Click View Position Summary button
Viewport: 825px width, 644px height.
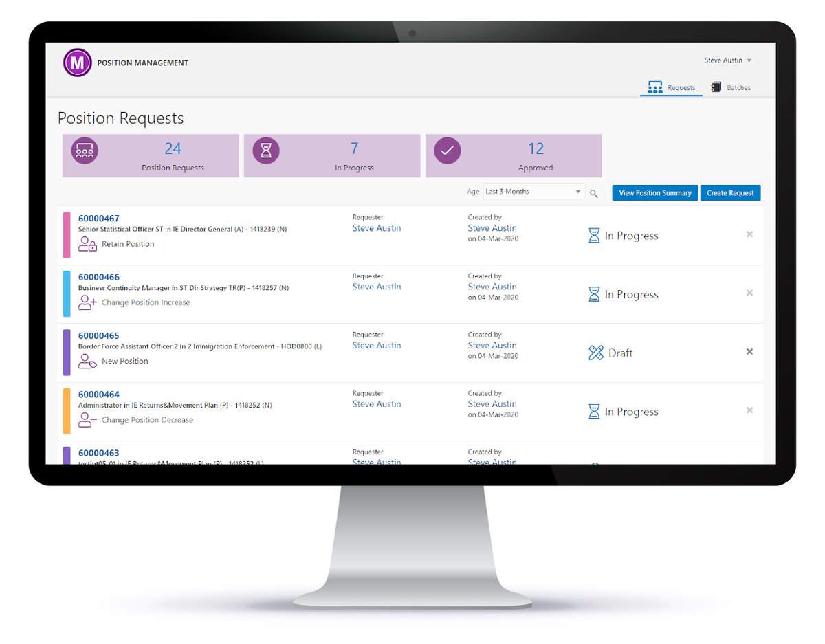click(x=655, y=193)
